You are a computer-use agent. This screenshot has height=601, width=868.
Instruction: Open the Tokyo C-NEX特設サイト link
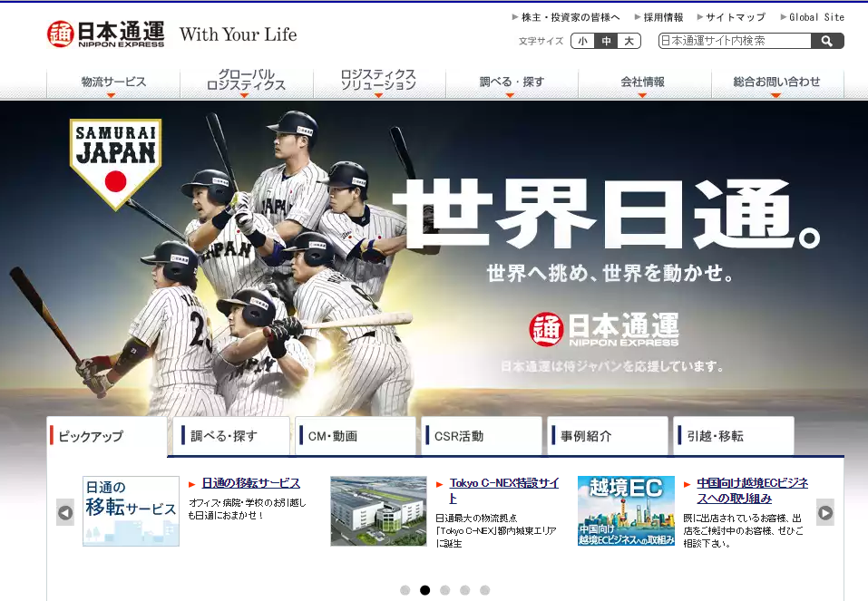click(503, 490)
